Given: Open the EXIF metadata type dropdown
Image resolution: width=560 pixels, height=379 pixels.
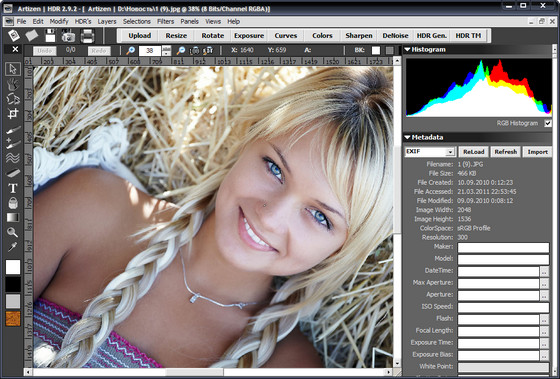Looking at the screenshot, I should point(430,152).
